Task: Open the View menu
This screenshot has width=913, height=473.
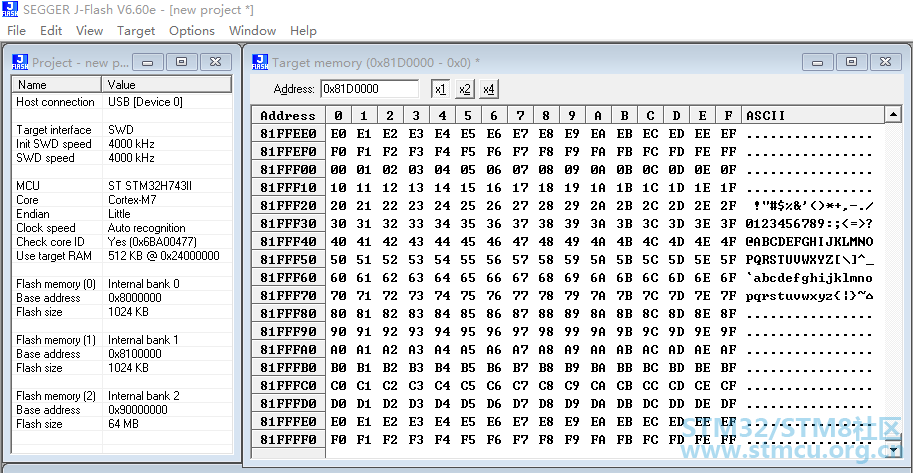Action: click(89, 30)
